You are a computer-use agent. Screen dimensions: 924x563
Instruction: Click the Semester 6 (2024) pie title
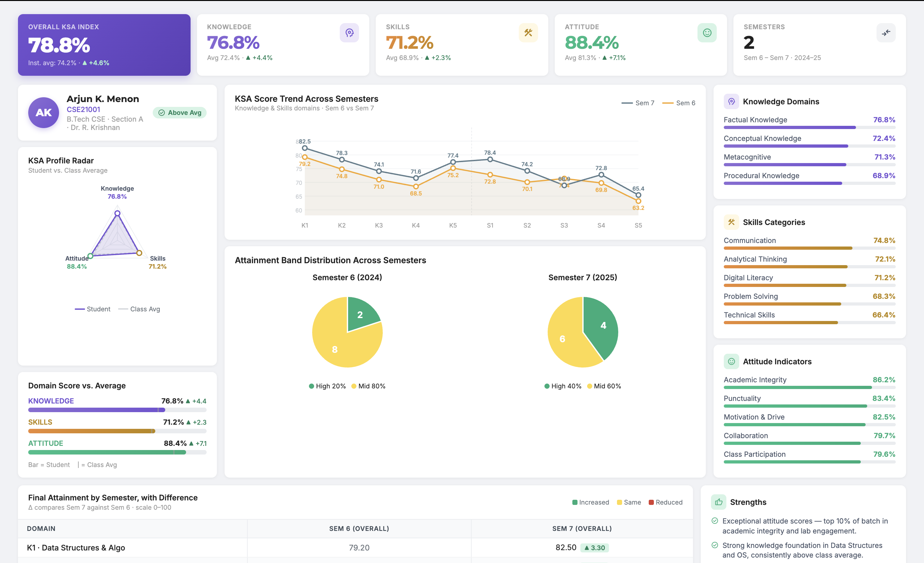point(347,278)
